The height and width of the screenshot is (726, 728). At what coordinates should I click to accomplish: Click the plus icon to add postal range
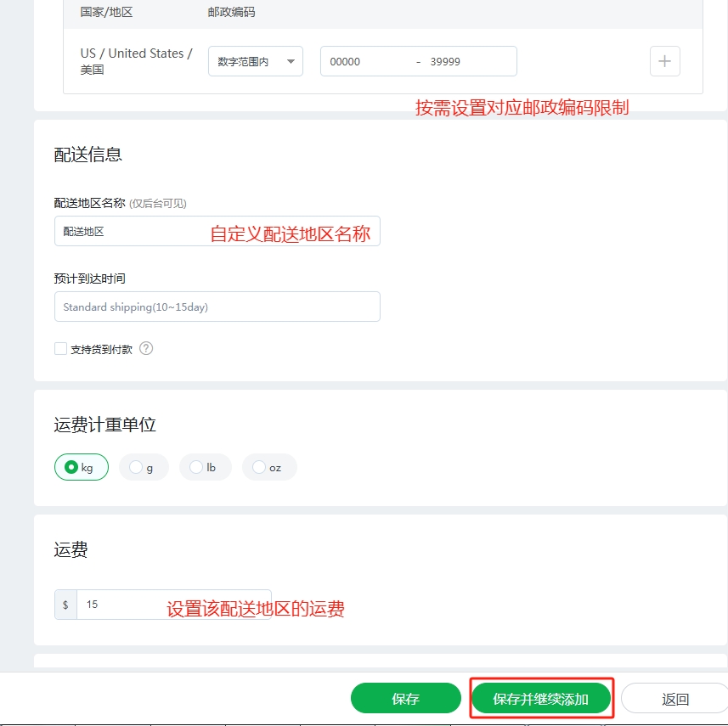[664, 61]
